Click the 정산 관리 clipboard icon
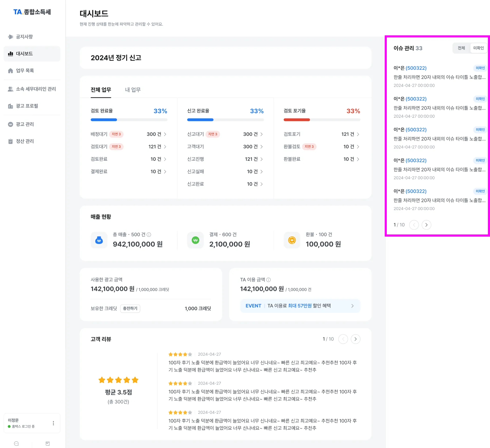Image resolution: width=490 pixels, height=448 pixels. tap(11, 141)
